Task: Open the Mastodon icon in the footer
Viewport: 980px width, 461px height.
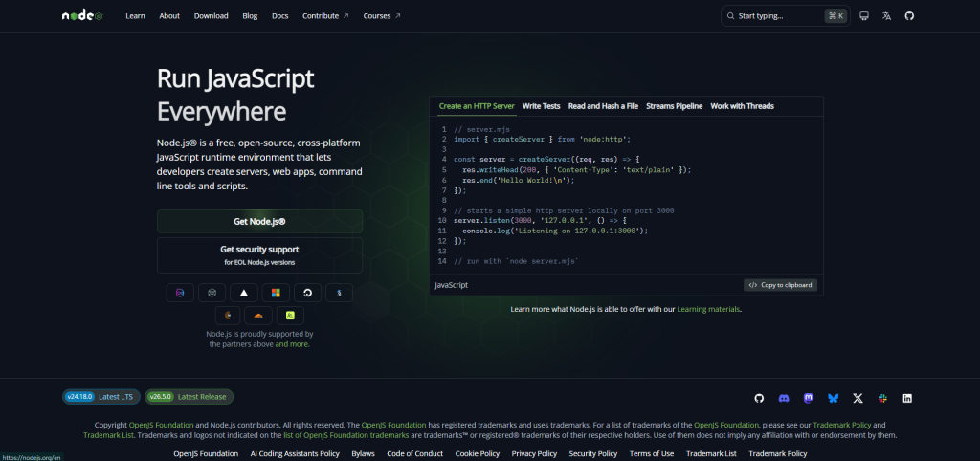Action: 808,398
